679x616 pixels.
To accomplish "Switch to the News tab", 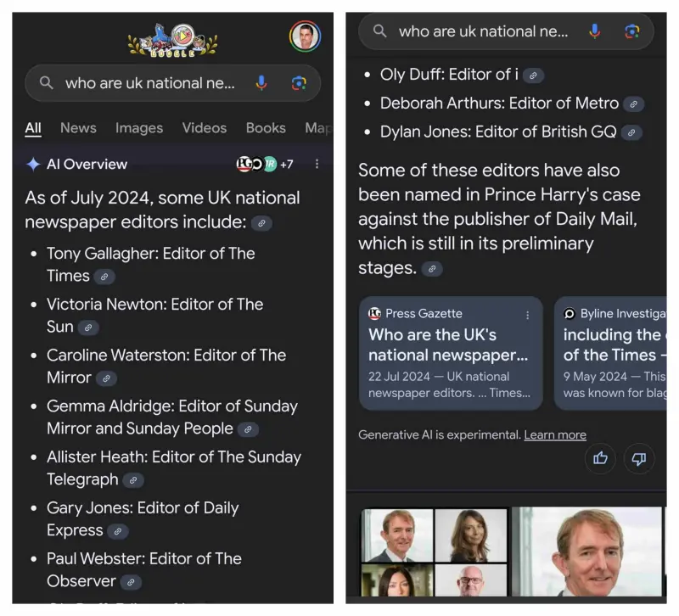I will tap(78, 128).
